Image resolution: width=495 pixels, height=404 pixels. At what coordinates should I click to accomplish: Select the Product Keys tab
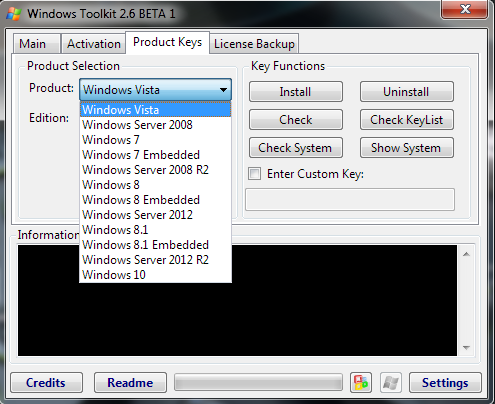click(167, 42)
